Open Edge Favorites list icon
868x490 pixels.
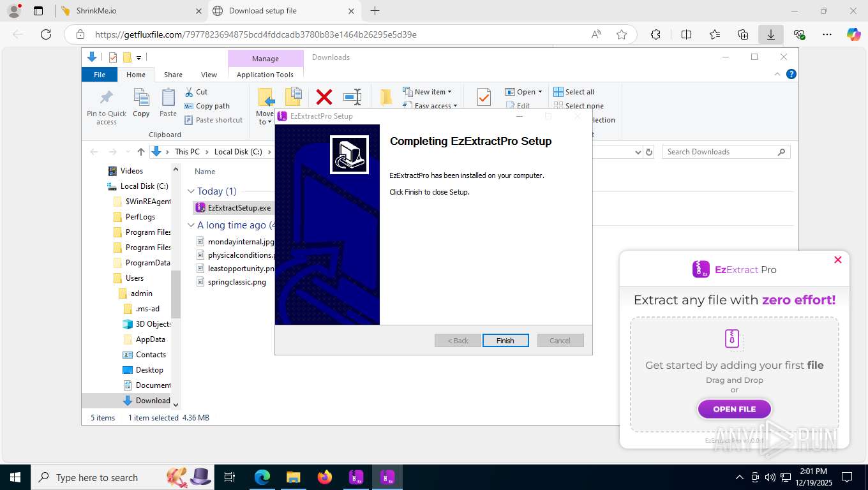(715, 34)
